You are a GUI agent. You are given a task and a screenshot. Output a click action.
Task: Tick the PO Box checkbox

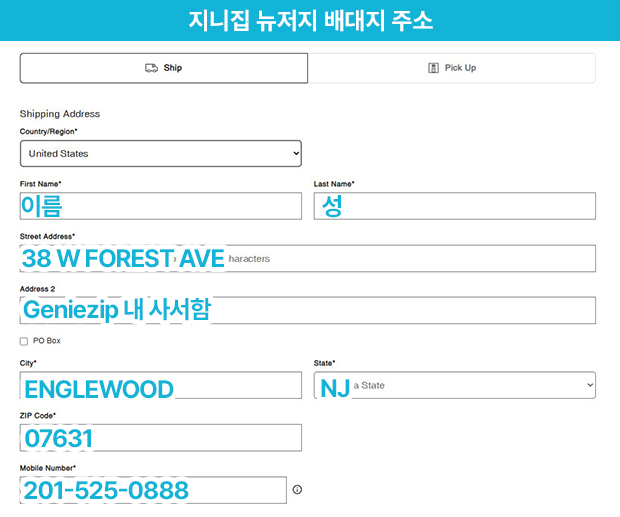pyautogui.click(x=24, y=341)
